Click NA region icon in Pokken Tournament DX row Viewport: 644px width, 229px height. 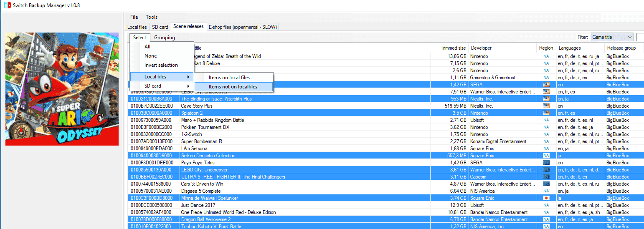tap(546, 127)
